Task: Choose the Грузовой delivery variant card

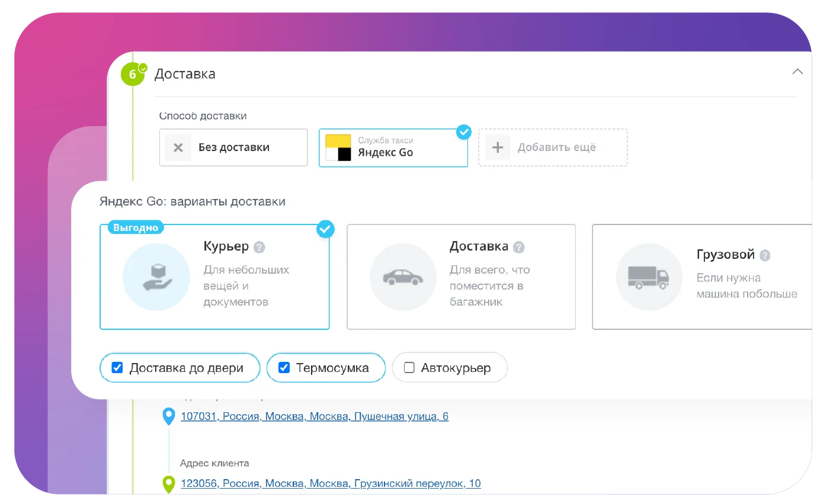Action: click(x=702, y=277)
